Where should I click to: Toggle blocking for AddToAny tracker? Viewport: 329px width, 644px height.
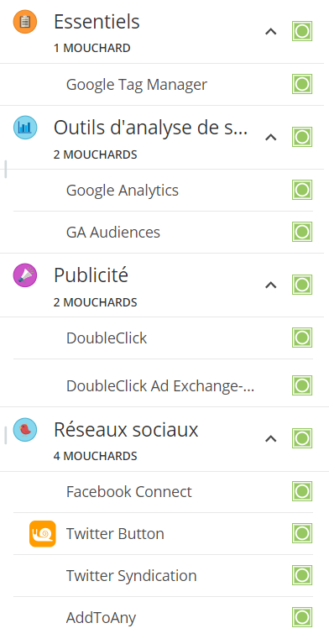(302, 617)
